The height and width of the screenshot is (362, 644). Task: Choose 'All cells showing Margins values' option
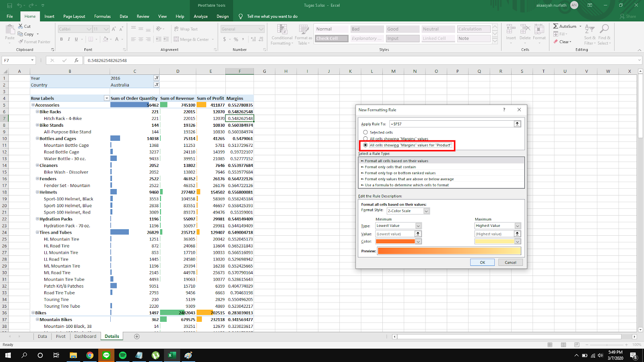[365, 139]
